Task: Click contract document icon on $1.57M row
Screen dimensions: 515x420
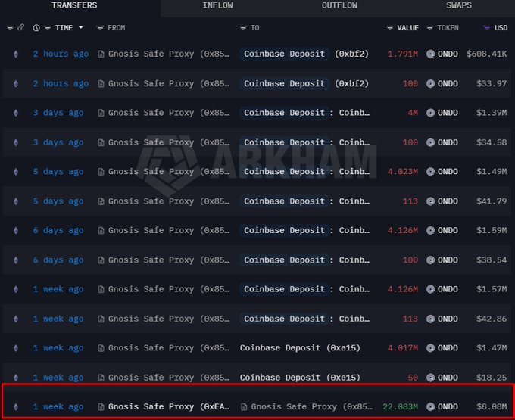Action: [101, 289]
